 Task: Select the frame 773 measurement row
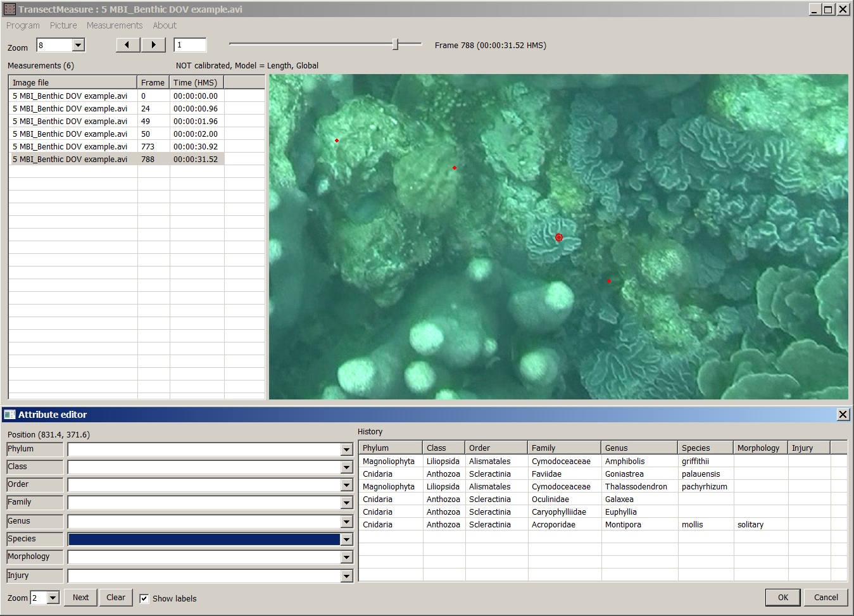tap(95, 146)
